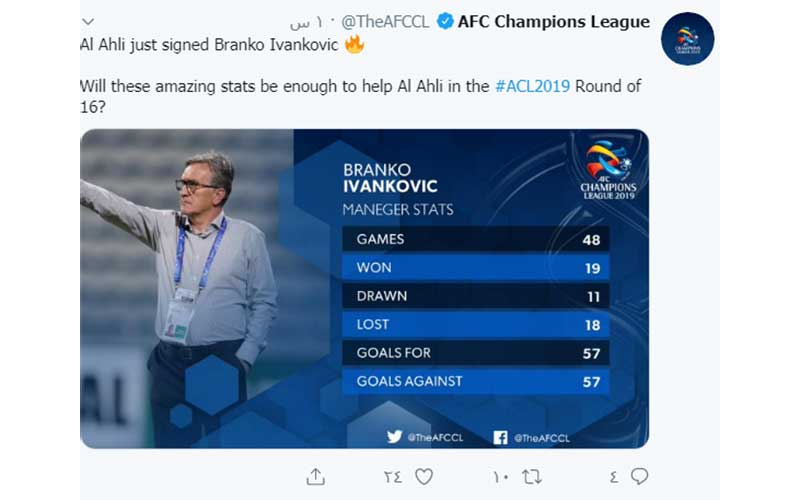800x500 pixels.
Task: Reply using the speech bubble icon
Action: tap(639, 477)
